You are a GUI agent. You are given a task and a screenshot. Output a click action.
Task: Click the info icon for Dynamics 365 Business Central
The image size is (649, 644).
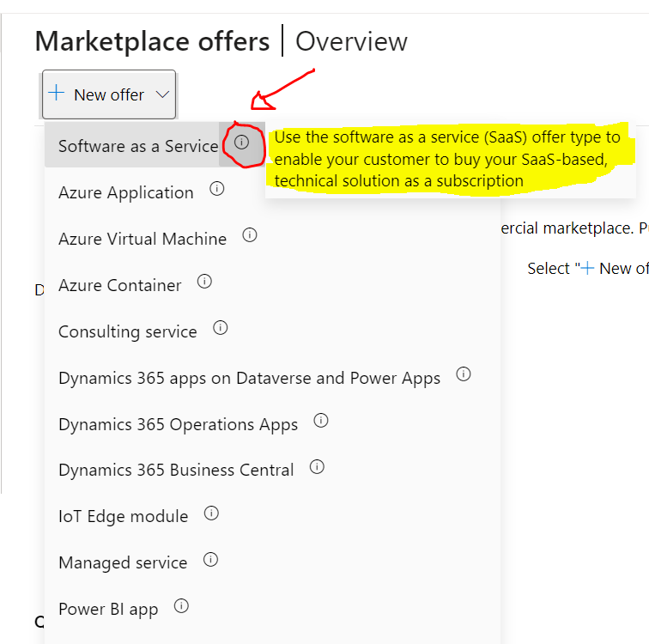click(x=317, y=467)
